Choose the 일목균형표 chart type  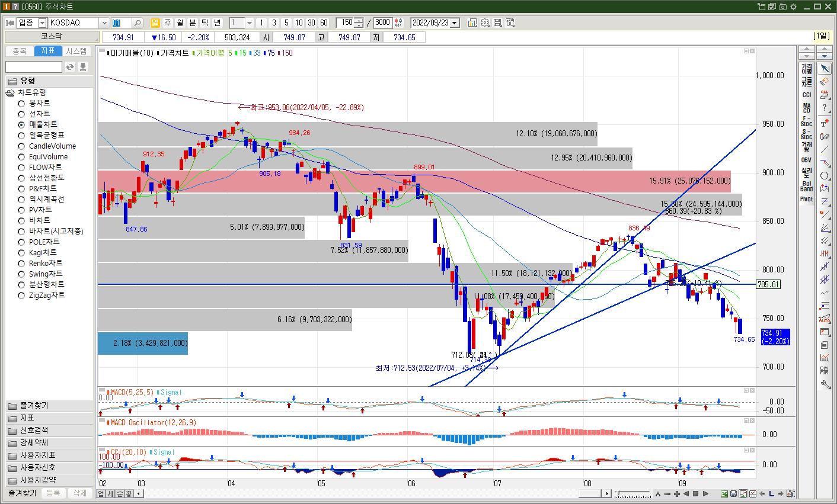(21, 135)
